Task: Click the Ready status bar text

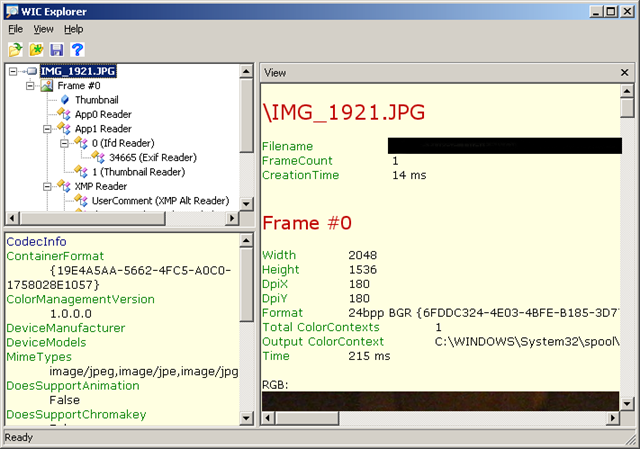Action: 19,438
